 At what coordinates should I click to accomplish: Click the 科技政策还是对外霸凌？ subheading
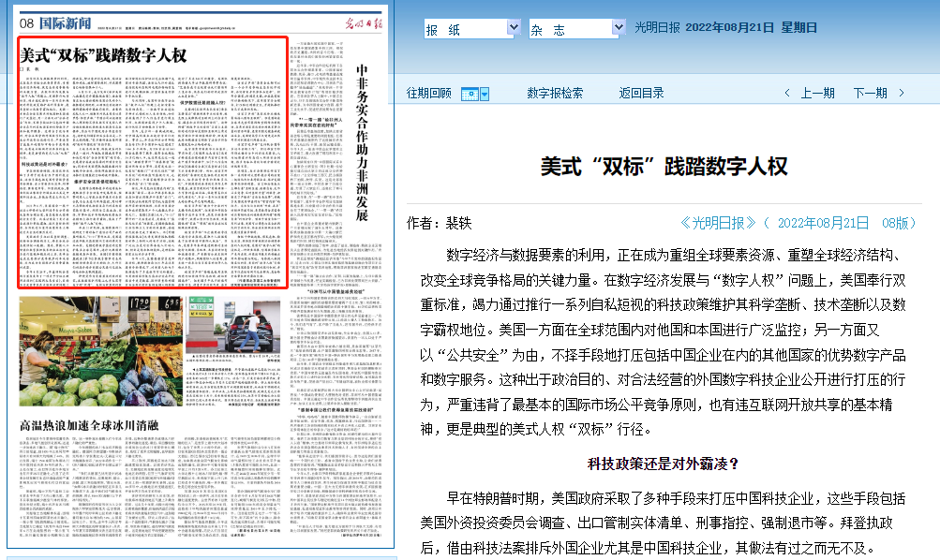(x=663, y=463)
